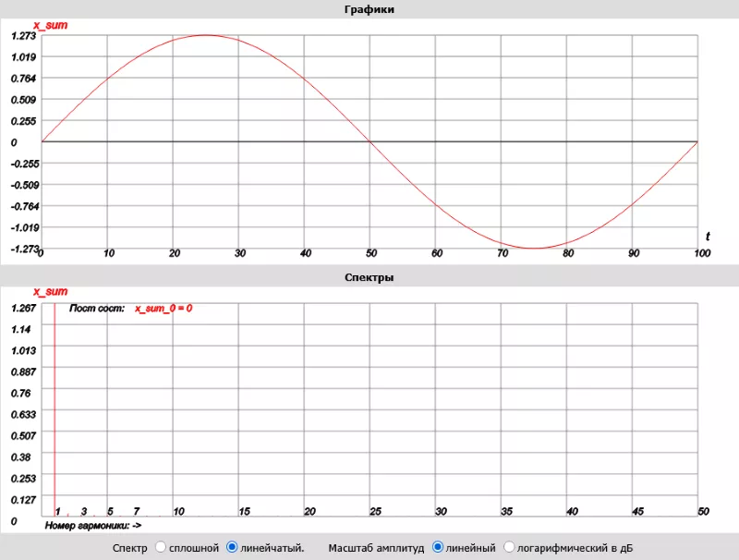Select the "сплошной" spectrum radio button
Screen dimensions: 739x560
161,548
